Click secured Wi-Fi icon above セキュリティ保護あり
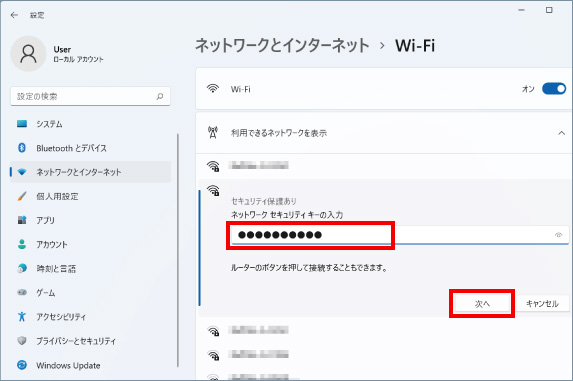This screenshot has width=573, height=381. (x=213, y=190)
